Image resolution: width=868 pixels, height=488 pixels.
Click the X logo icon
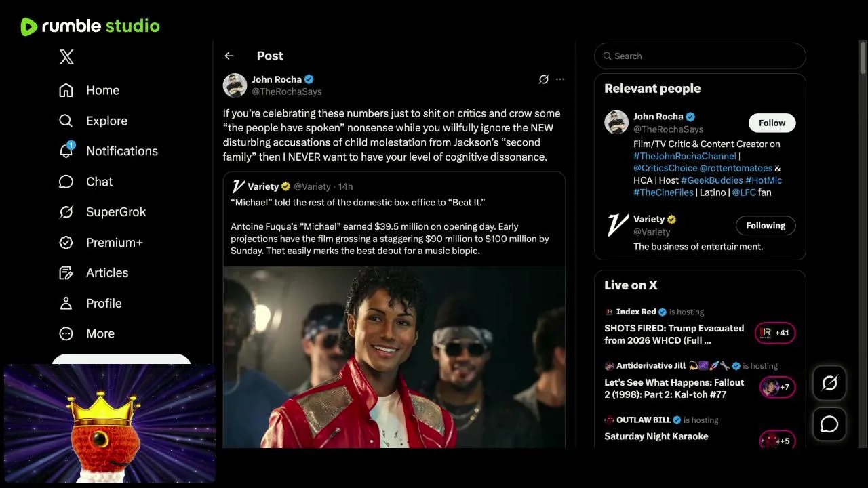pos(66,57)
